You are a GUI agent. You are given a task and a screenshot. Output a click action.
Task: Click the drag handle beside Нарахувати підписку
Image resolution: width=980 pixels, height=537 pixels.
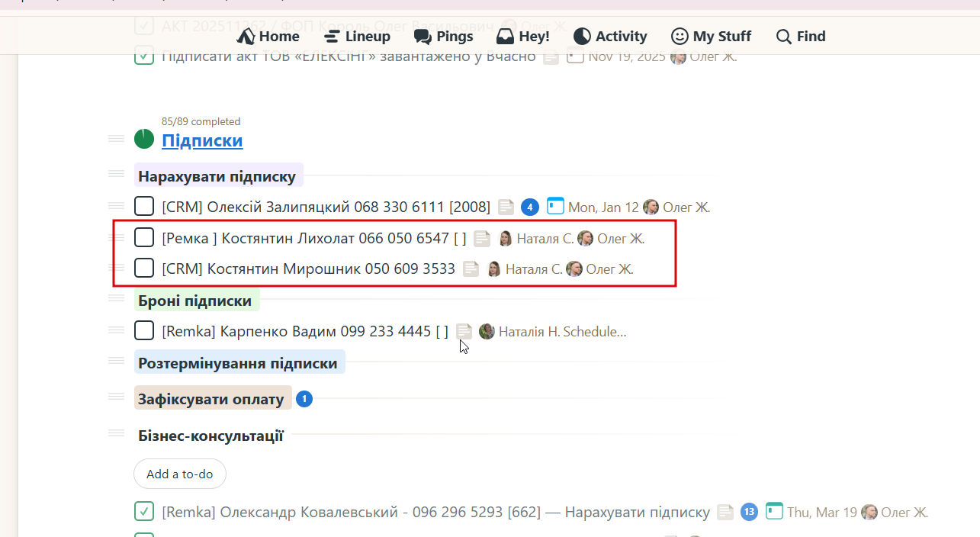(116, 174)
